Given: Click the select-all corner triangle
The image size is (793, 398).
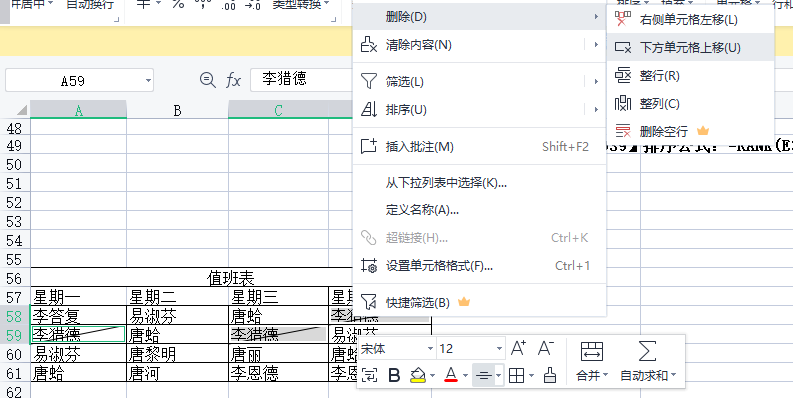Looking at the screenshot, I should (21, 110).
